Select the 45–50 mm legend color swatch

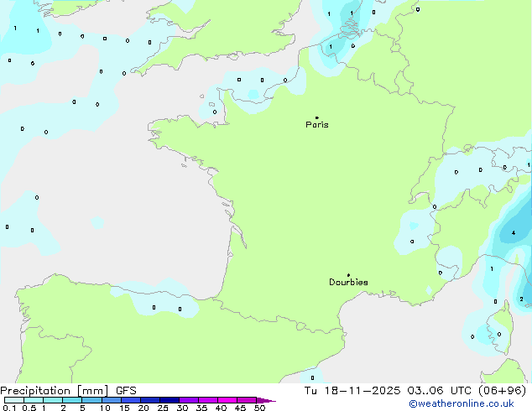[x=247, y=400]
